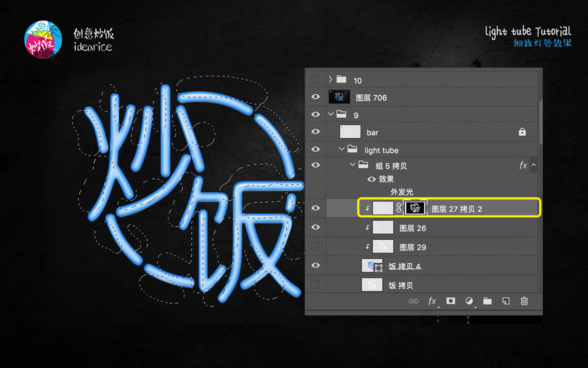This screenshot has width=588, height=368.
Task: Click the layers panel vertical scrollbar
Action: coord(540,122)
